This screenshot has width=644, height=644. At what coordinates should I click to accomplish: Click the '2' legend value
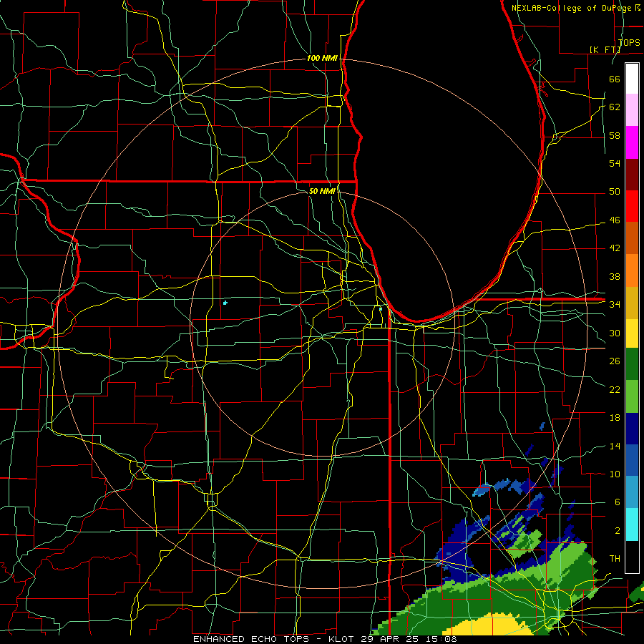(617, 531)
